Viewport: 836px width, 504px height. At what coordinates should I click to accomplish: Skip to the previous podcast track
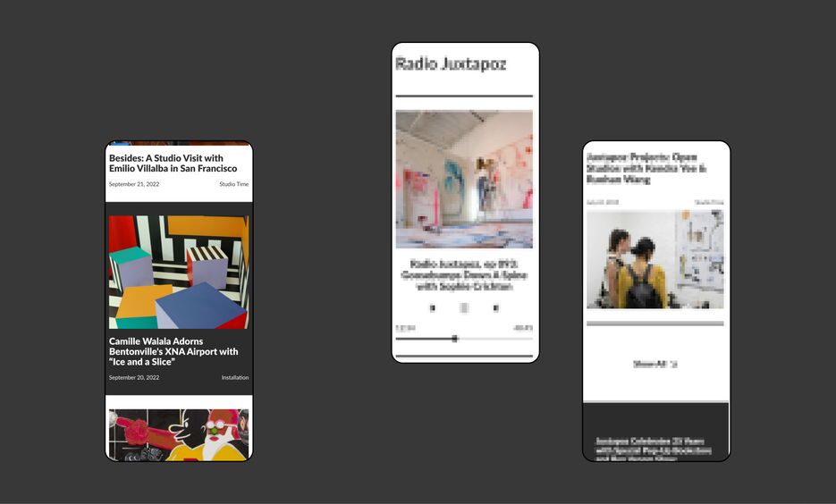click(x=433, y=308)
